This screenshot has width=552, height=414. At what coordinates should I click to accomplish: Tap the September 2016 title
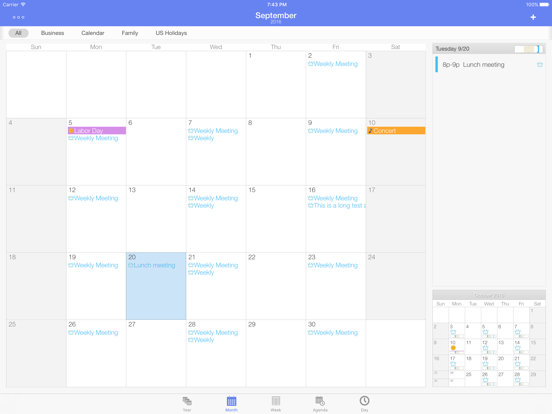[x=276, y=17]
